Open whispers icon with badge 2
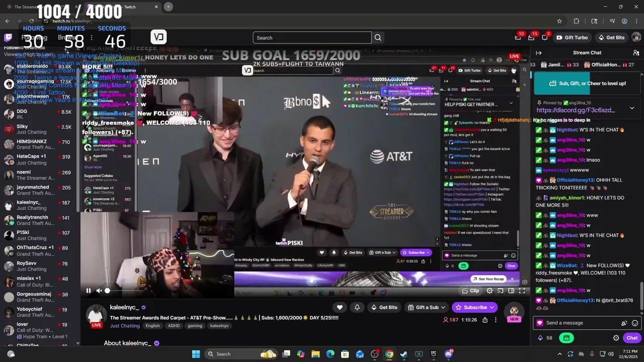 pyautogui.click(x=545, y=38)
